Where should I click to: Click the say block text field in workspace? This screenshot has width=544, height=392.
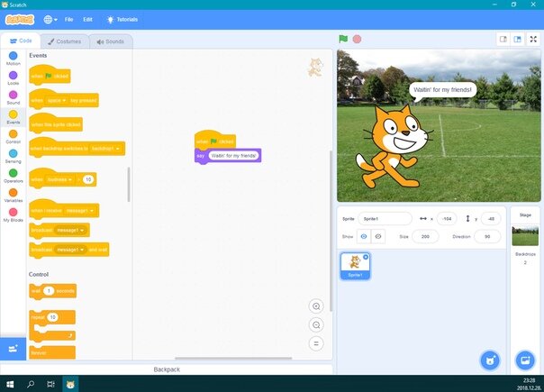coord(233,156)
